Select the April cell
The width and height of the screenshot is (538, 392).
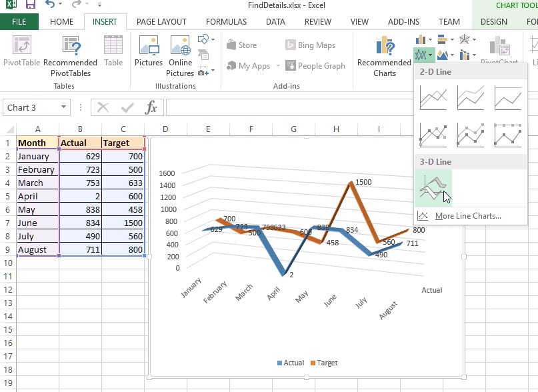[37, 197]
